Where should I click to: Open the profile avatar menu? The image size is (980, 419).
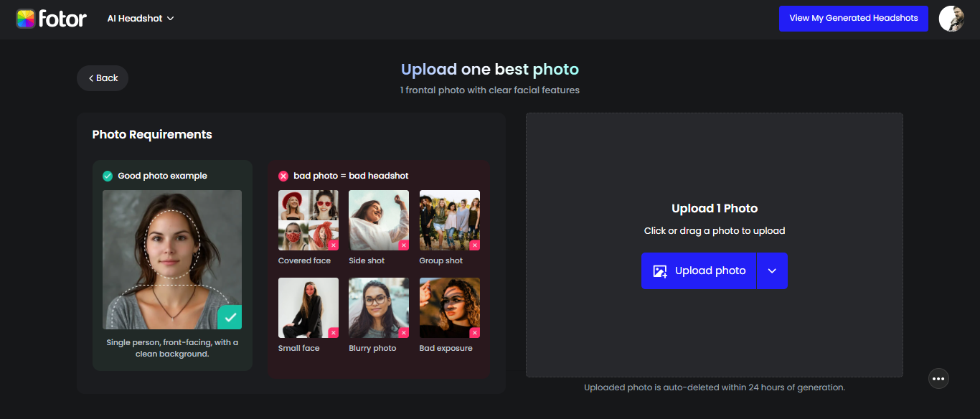coord(951,19)
